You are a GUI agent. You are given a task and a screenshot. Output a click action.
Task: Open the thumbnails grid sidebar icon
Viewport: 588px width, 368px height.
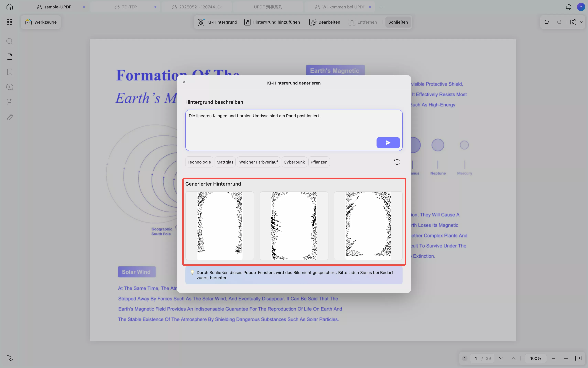pyautogui.click(x=9, y=22)
